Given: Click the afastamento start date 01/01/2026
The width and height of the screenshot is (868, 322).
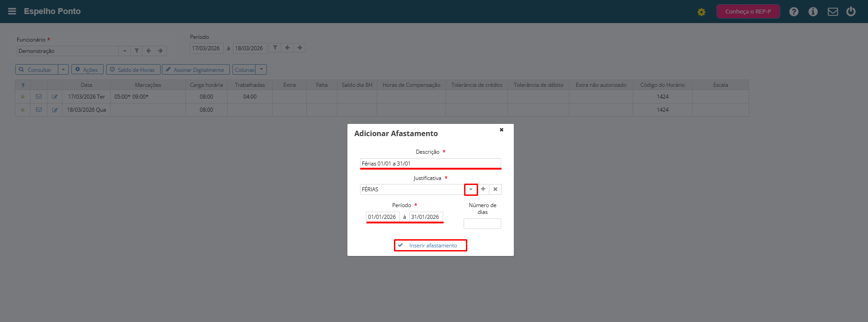Looking at the screenshot, I should click(x=383, y=217).
